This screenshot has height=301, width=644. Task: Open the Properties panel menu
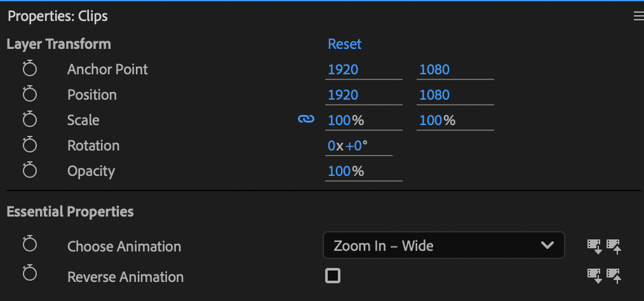tap(638, 17)
